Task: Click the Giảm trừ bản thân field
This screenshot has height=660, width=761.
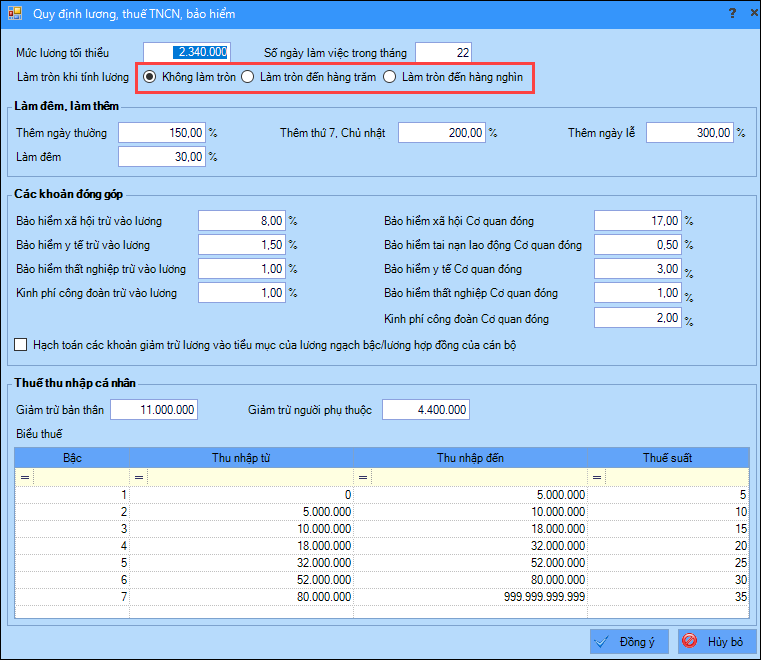Action: click(x=154, y=410)
